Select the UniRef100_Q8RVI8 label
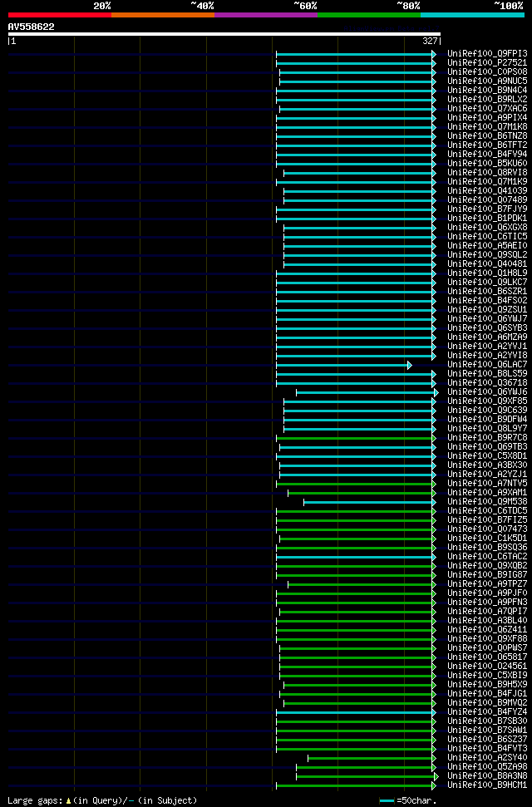532x807 pixels. 487,172
